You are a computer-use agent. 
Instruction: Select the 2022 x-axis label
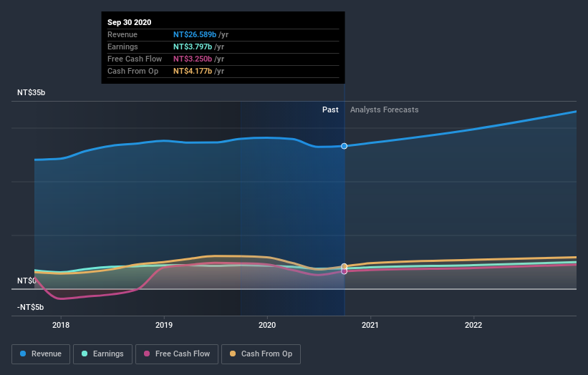(x=473, y=325)
